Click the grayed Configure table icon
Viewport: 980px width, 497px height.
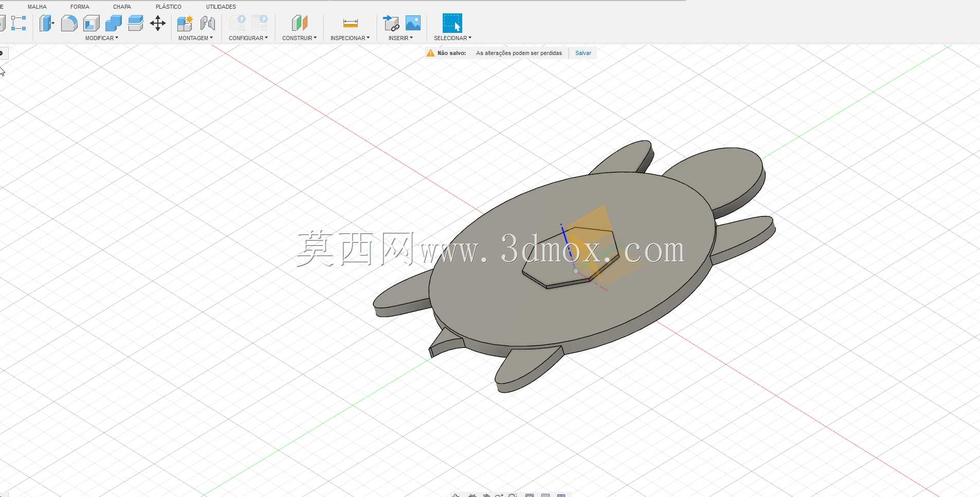point(260,23)
